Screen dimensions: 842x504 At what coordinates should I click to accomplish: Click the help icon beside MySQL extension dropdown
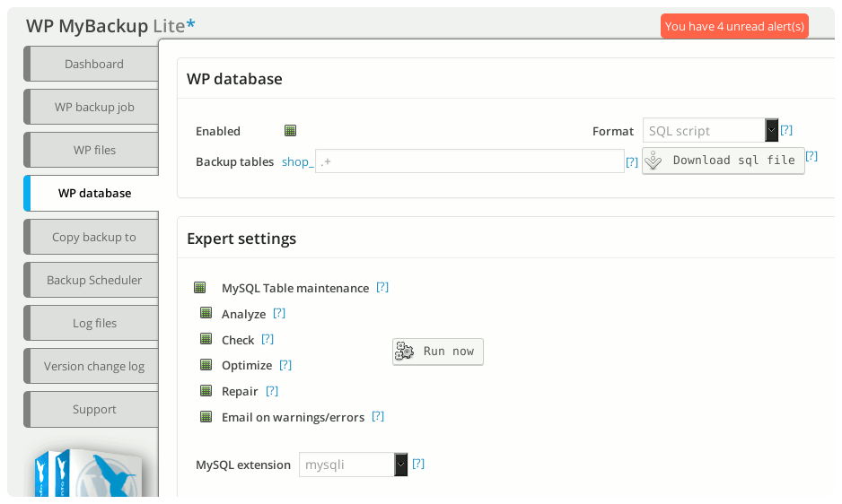click(x=418, y=464)
